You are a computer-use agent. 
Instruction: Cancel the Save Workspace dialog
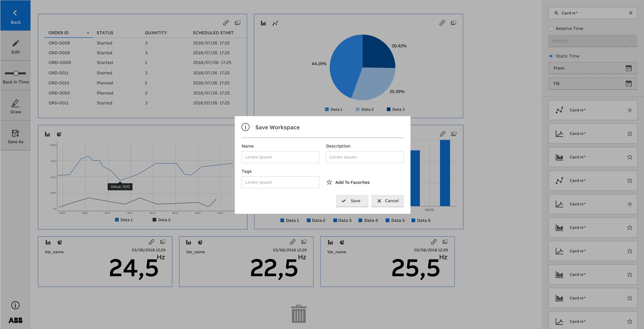coord(388,201)
